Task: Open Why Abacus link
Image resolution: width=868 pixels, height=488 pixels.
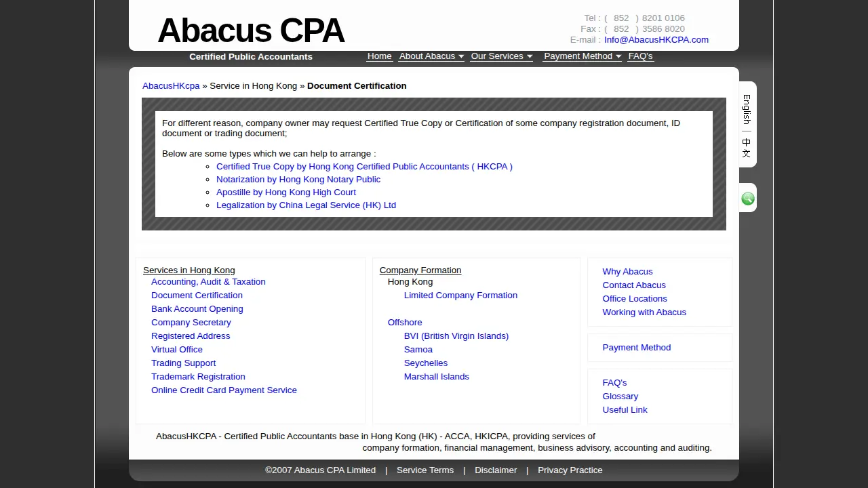Action: tap(628, 271)
